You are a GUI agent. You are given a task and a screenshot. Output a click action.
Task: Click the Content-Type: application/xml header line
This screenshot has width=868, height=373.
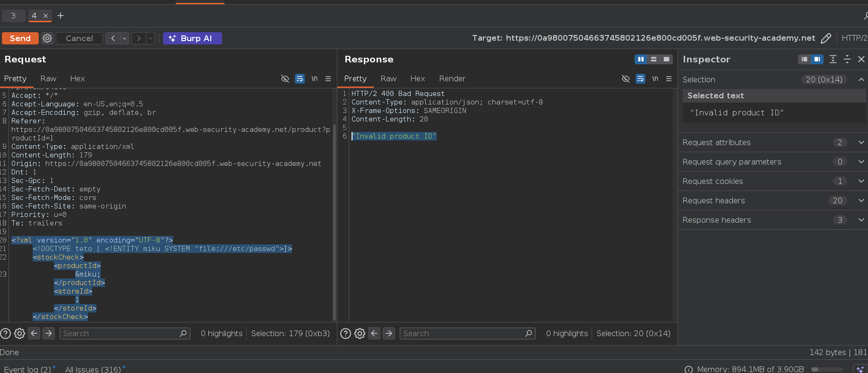click(73, 147)
